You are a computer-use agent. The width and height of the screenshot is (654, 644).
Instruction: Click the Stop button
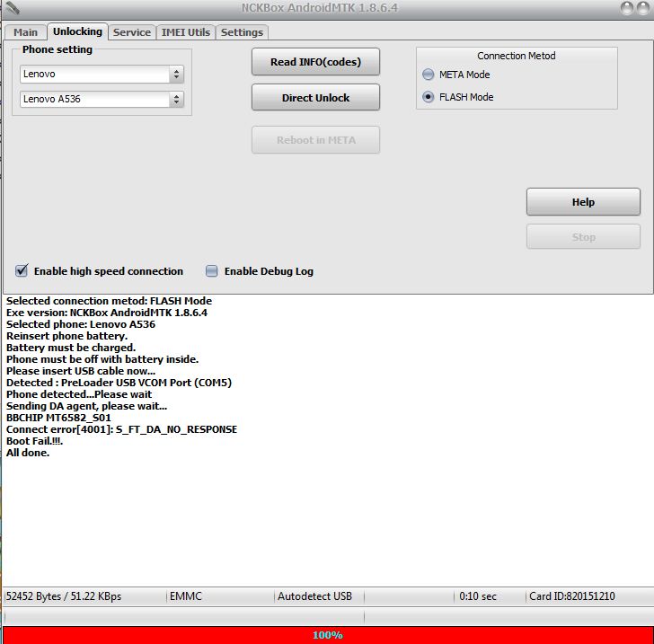point(583,237)
